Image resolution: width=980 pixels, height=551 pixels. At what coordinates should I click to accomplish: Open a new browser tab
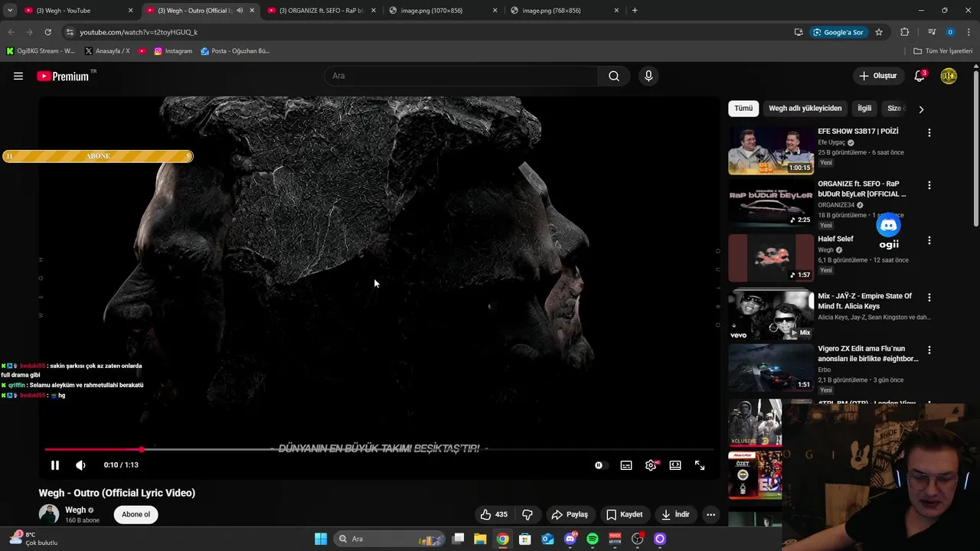pos(635,11)
